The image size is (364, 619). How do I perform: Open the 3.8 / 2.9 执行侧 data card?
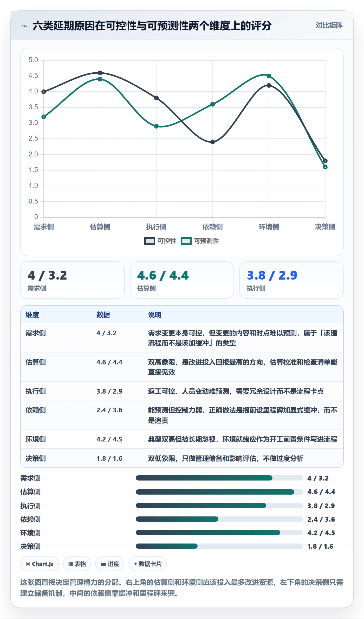tap(291, 280)
